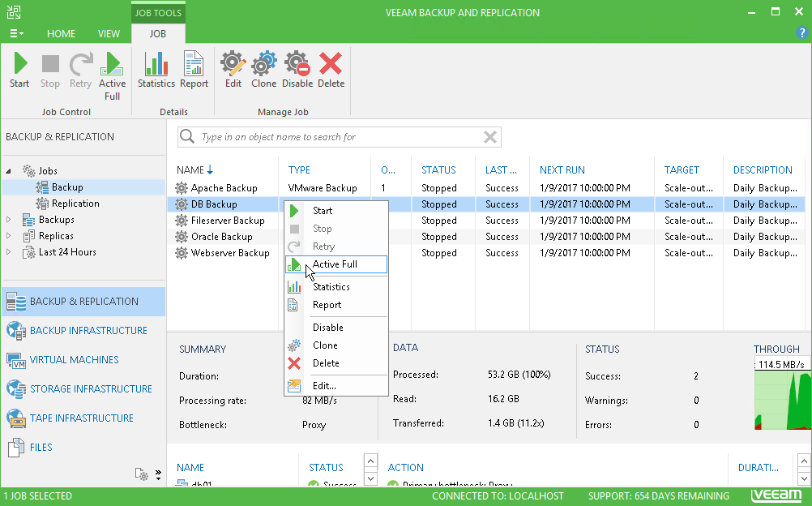Open the BACKUP & REPLICATION view

click(x=83, y=302)
